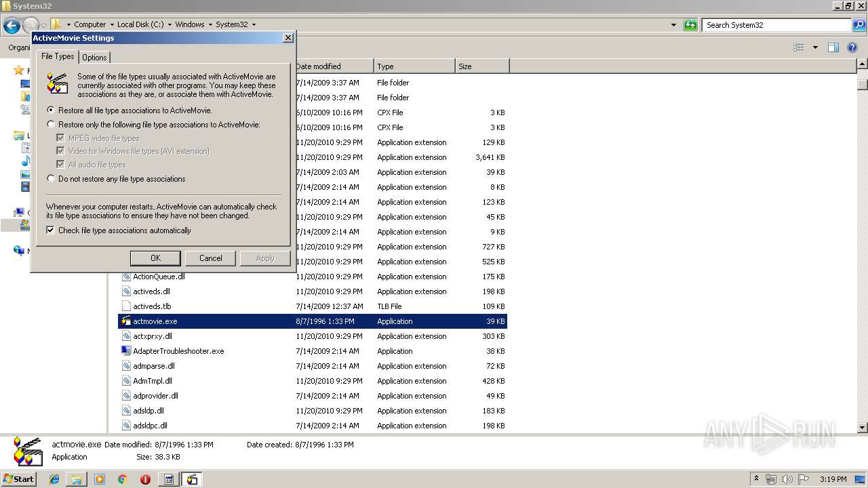
Task: Click Computer in the address breadcrumb
Action: tap(90, 24)
